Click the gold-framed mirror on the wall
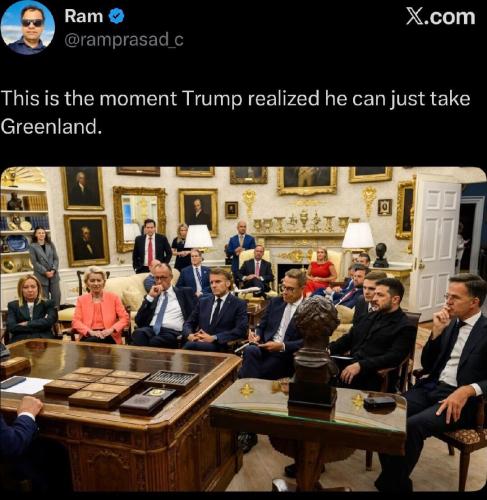This screenshot has width=487, height=500. tap(139, 219)
